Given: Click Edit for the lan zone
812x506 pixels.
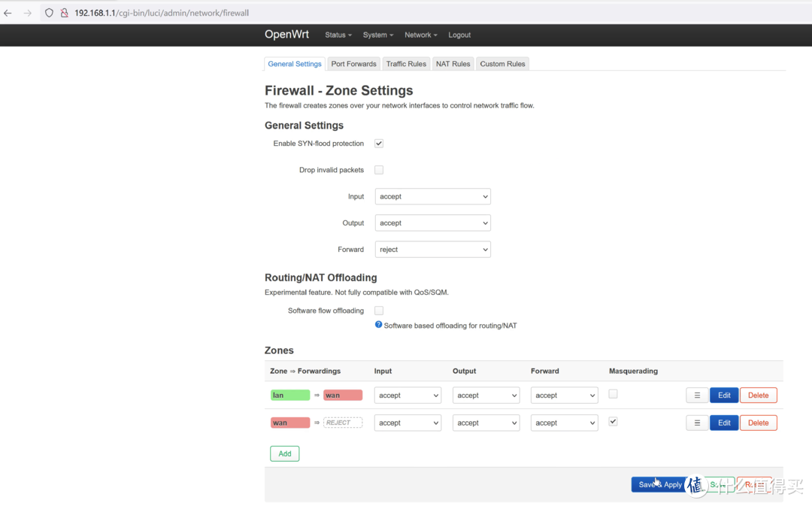Looking at the screenshot, I should (724, 395).
